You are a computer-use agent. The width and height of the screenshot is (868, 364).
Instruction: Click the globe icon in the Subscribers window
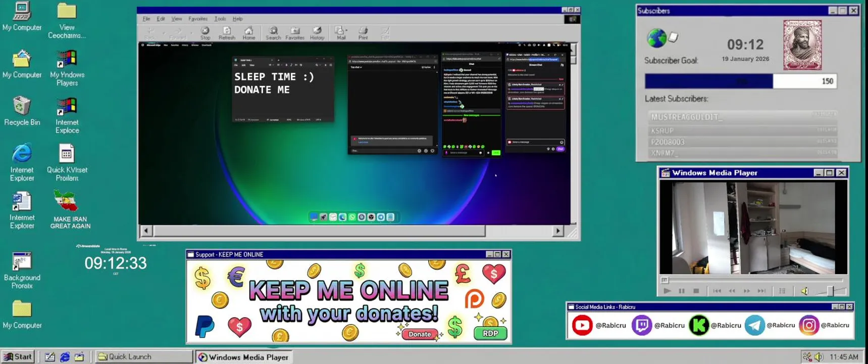click(x=656, y=38)
